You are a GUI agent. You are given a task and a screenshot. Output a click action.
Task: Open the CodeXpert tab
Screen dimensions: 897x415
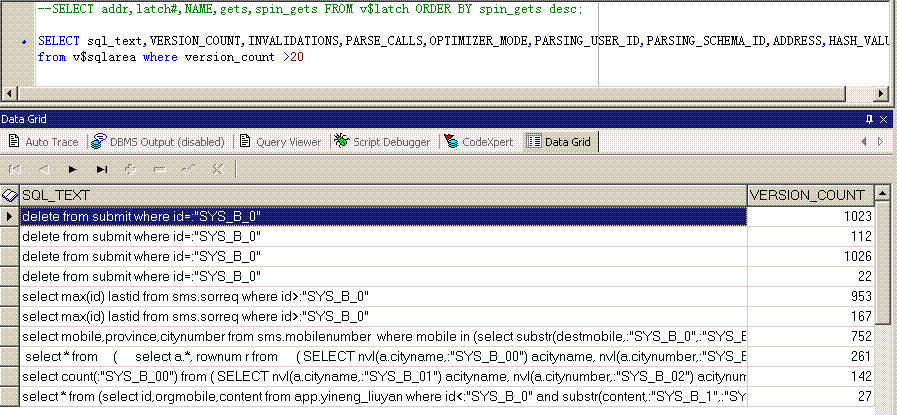tap(479, 142)
